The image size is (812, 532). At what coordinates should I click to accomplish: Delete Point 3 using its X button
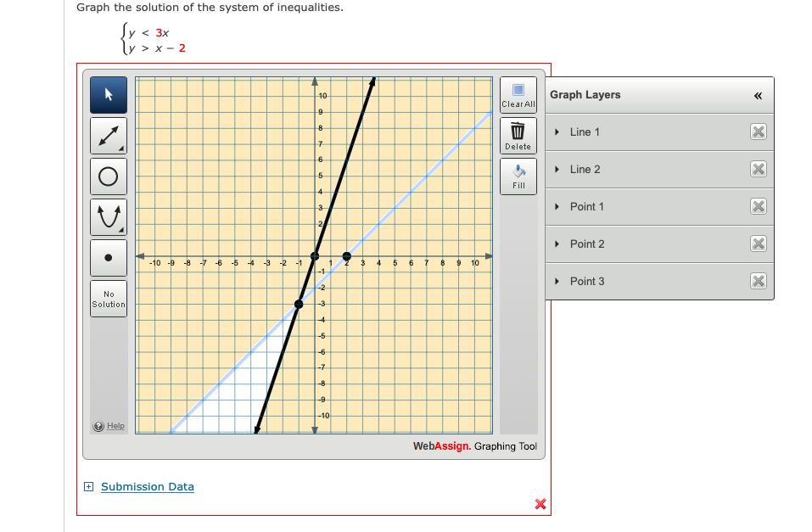coord(758,281)
